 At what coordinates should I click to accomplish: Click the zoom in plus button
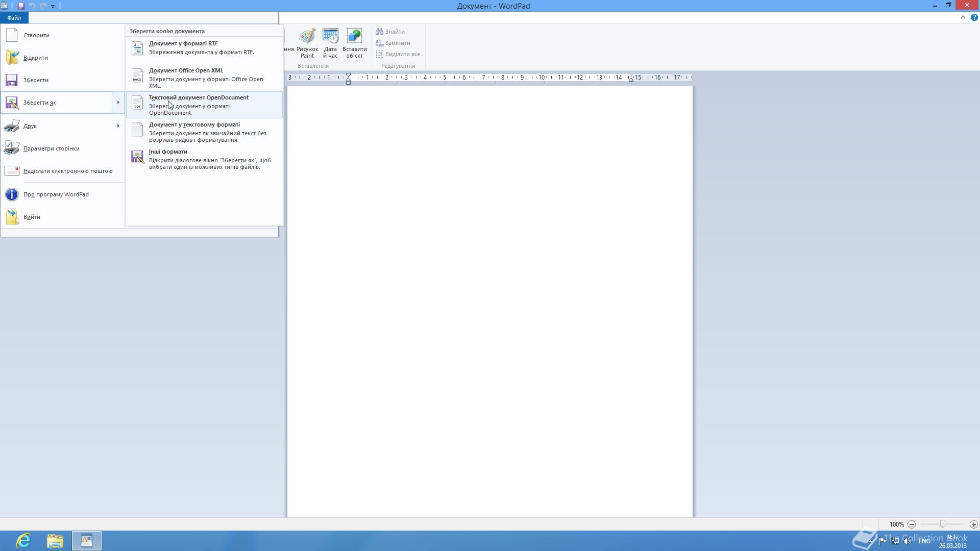973,524
